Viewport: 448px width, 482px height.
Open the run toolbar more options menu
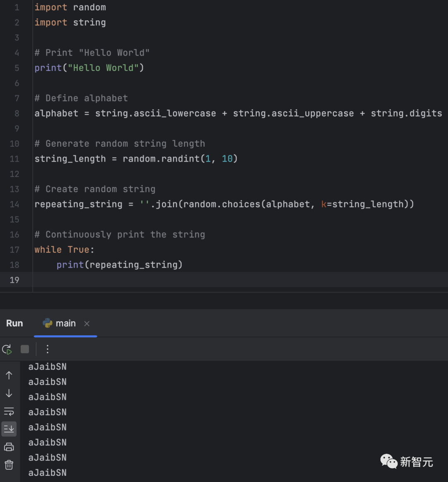click(48, 349)
